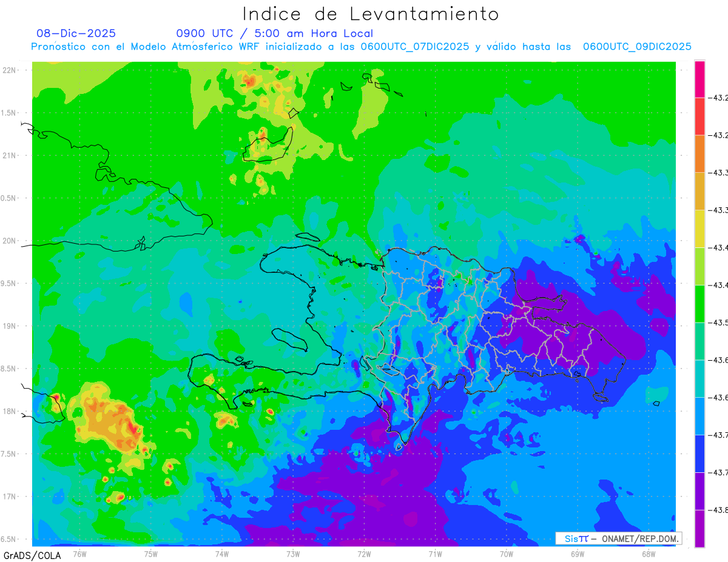Select the gold legend color swatch
The image size is (728, 562).
point(699,191)
